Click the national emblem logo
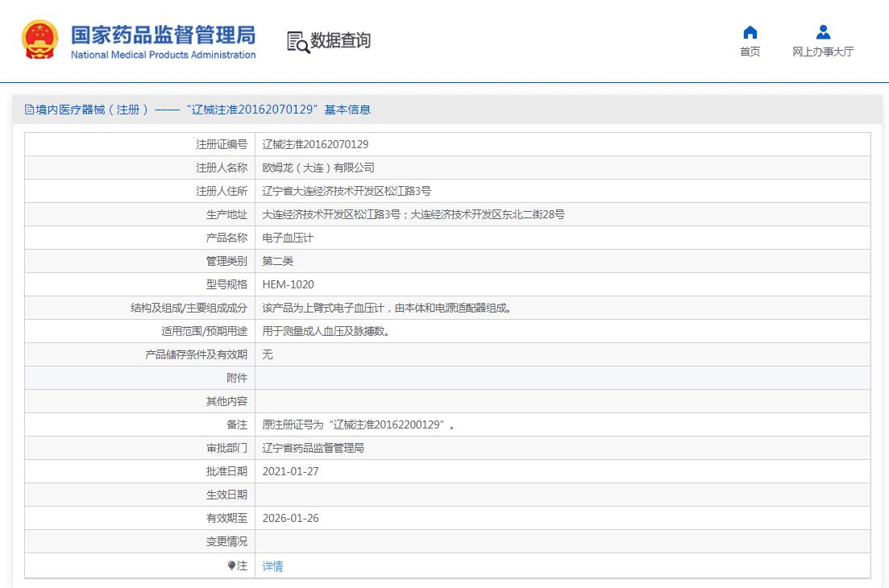The height and width of the screenshot is (588, 889). [39, 39]
